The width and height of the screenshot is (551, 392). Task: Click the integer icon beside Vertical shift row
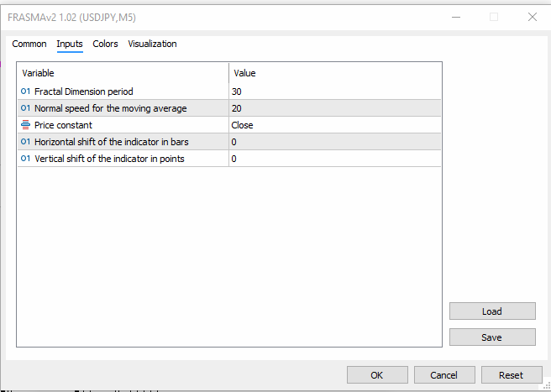(x=25, y=159)
